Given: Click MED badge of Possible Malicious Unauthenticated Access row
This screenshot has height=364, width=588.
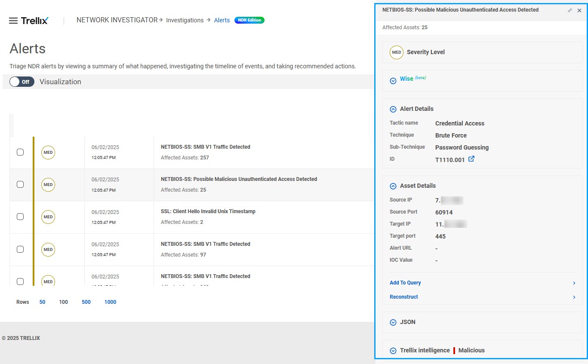Looking at the screenshot, I should (x=48, y=184).
